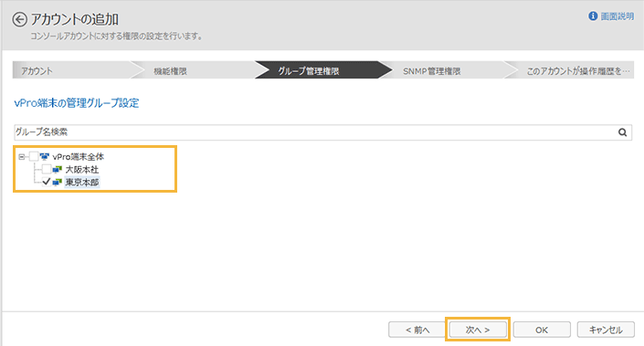Enable the 大阪本社 checkbox
This screenshot has width=644, height=346.
[47, 169]
